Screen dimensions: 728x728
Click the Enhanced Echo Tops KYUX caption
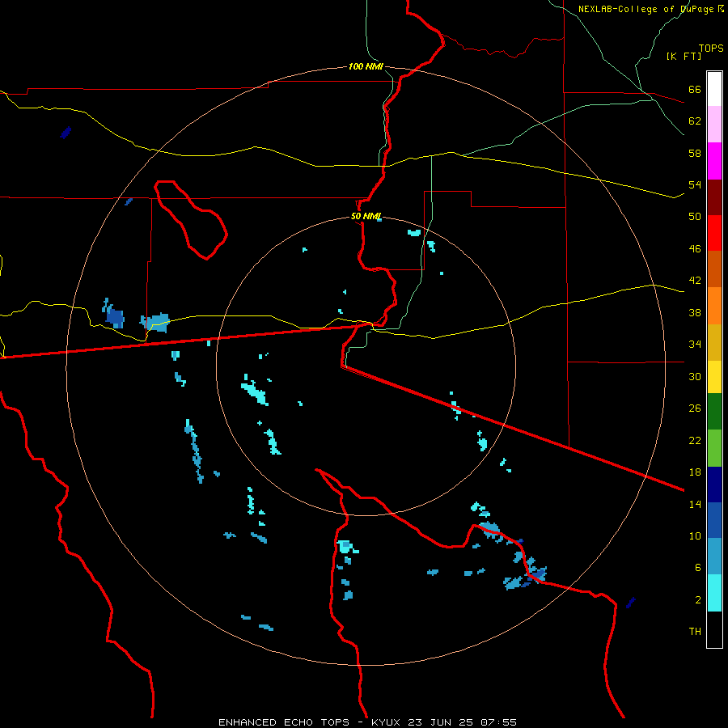tap(367, 722)
